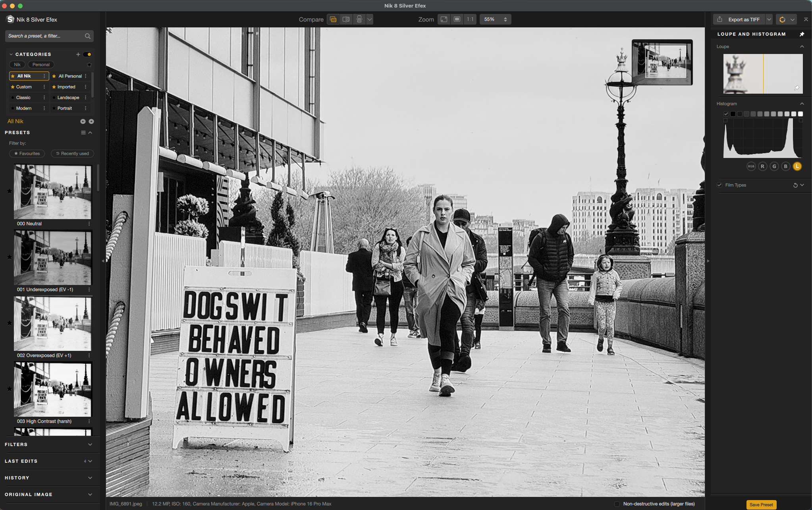Image resolution: width=812 pixels, height=510 pixels.
Task: Filter presets by Recently used
Action: tap(72, 154)
